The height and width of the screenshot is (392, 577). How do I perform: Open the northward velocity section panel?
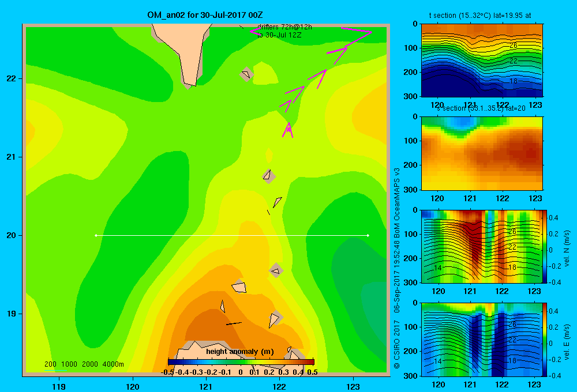(x=482, y=246)
